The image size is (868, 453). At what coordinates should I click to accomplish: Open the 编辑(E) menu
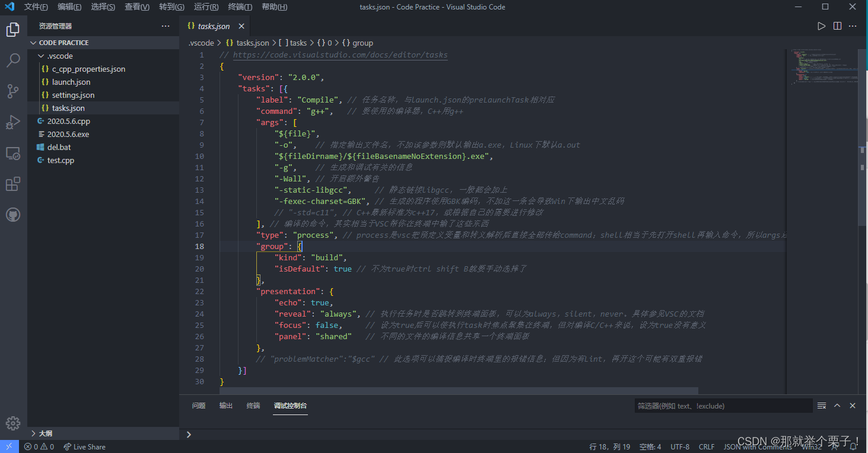pos(69,7)
